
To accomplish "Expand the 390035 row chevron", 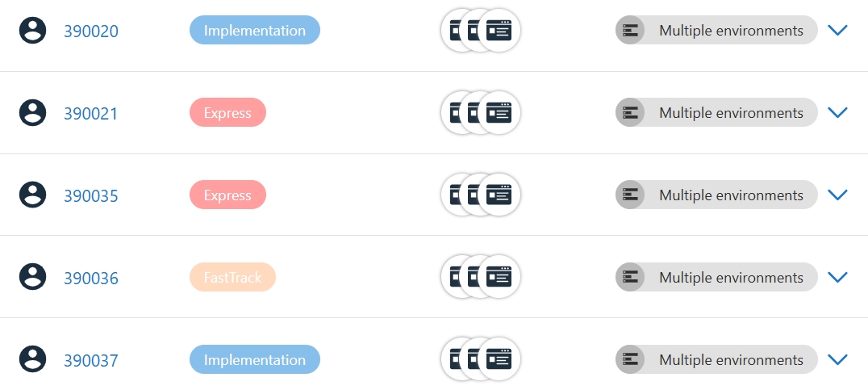I will coord(837,195).
